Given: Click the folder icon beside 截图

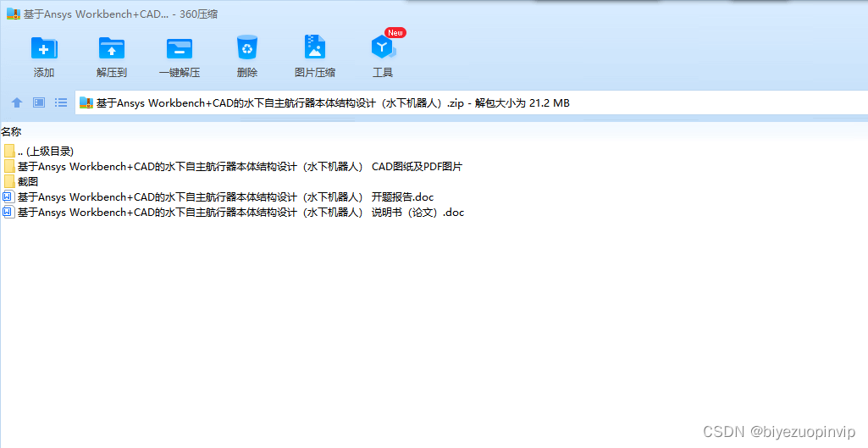Looking at the screenshot, I should pyautogui.click(x=8, y=181).
